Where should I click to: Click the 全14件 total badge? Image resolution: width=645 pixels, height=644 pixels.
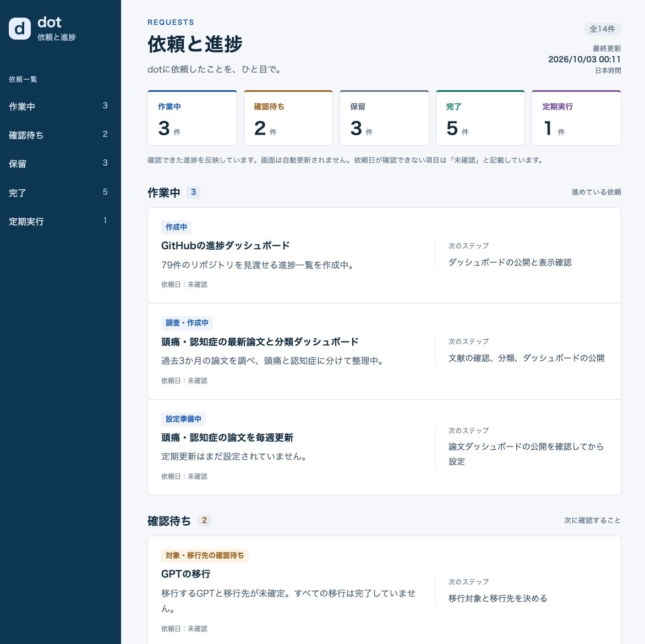pyautogui.click(x=602, y=29)
